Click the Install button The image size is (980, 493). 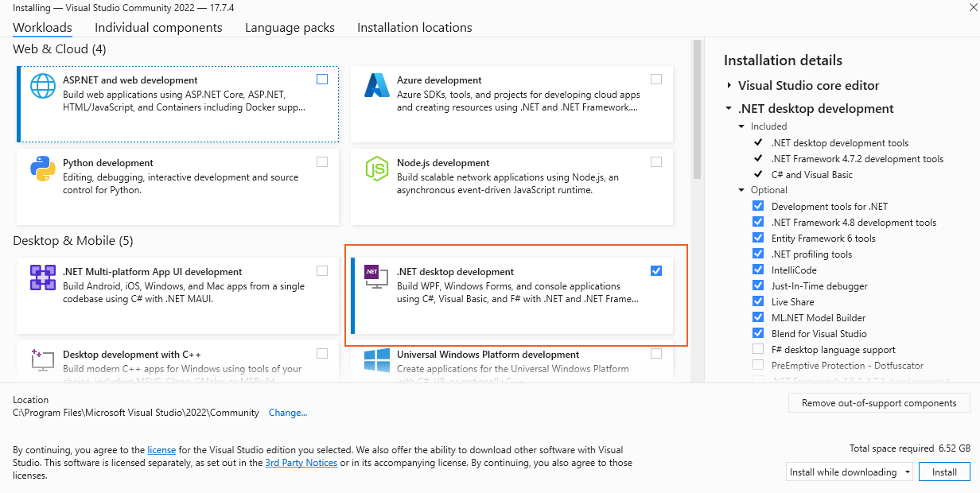point(945,472)
